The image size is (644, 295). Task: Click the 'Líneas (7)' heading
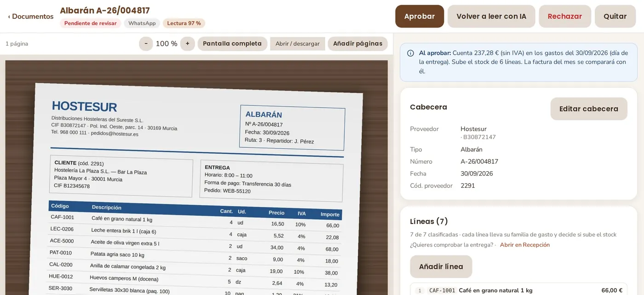(x=429, y=221)
